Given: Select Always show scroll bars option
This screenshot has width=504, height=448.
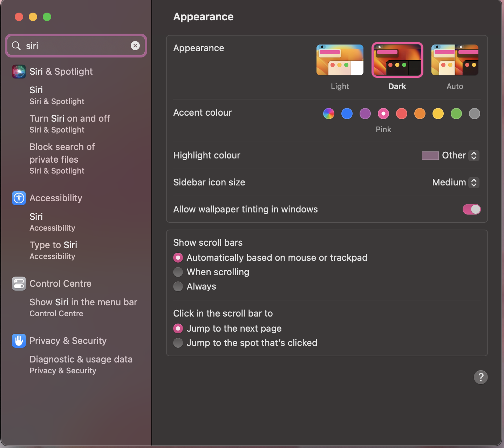Looking at the screenshot, I should pos(178,286).
